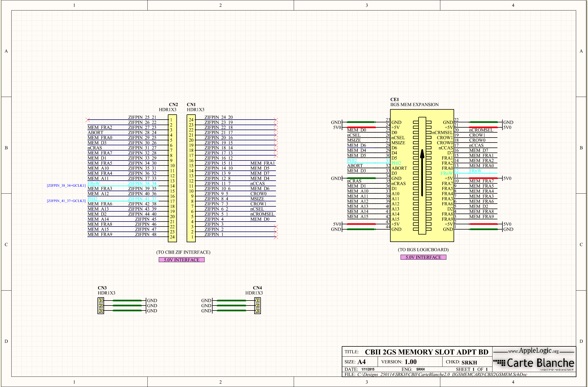Select the cyan PHI2 net at CE1 pin 31
Screen dimensions: 588x387
pyautogui.click(x=352, y=160)
